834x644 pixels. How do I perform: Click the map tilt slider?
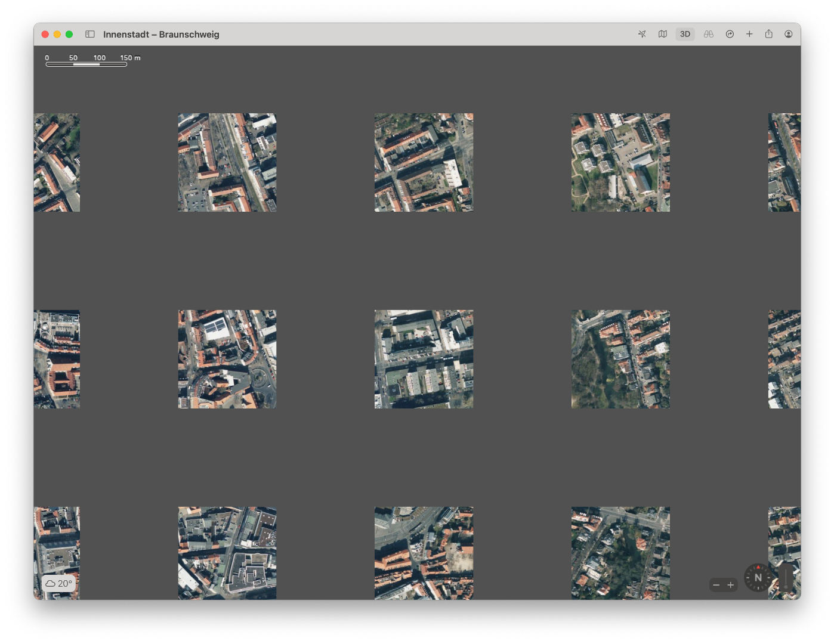point(786,577)
